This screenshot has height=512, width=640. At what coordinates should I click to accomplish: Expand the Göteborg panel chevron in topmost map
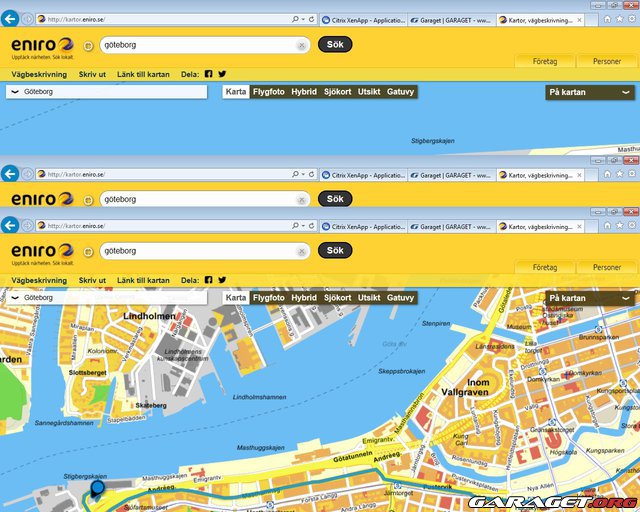(x=14, y=92)
